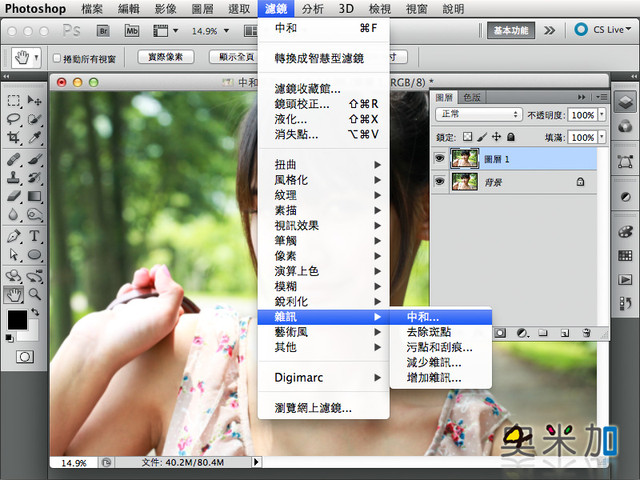This screenshot has width=640, height=480.
Task: Select the Ellipse shape tool
Action: tap(34, 255)
